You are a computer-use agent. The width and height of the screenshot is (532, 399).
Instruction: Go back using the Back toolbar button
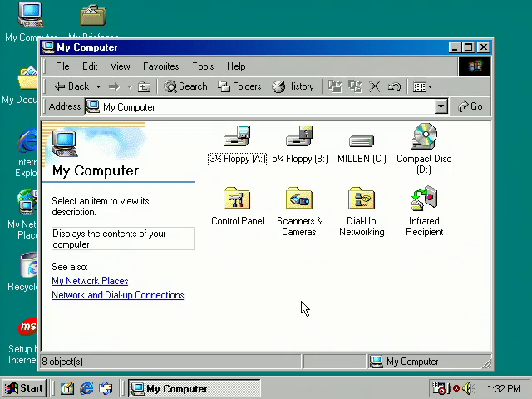click(71, 86)
